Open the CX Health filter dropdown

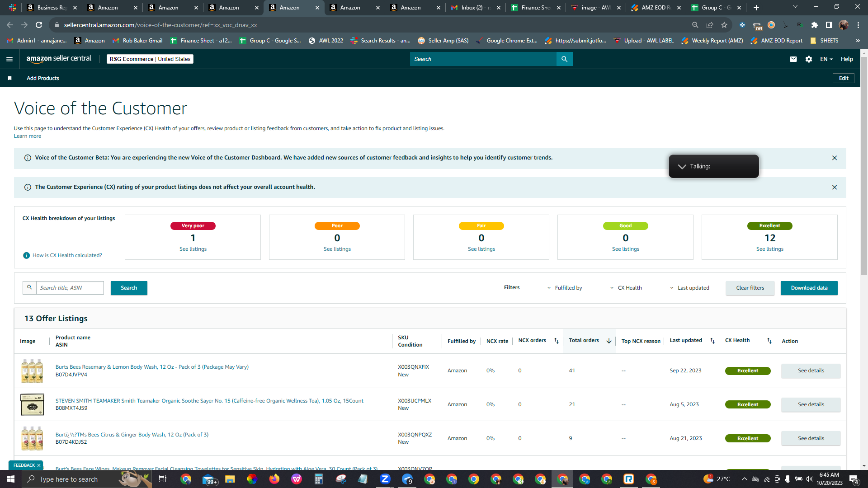click(626, 288)
